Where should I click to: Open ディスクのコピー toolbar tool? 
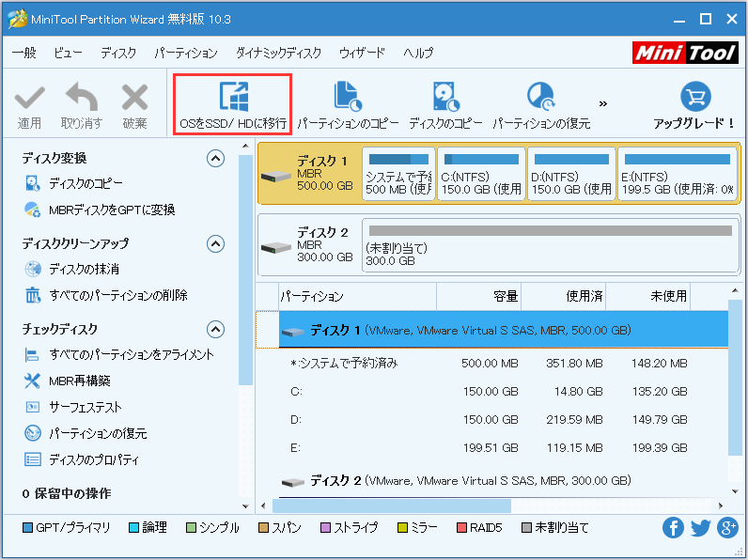[x=445, y=105]
